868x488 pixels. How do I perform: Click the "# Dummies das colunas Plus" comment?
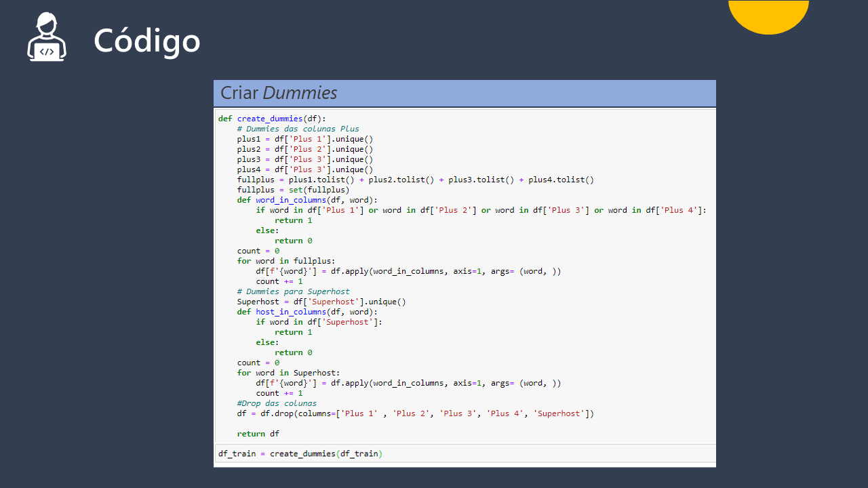298,129
